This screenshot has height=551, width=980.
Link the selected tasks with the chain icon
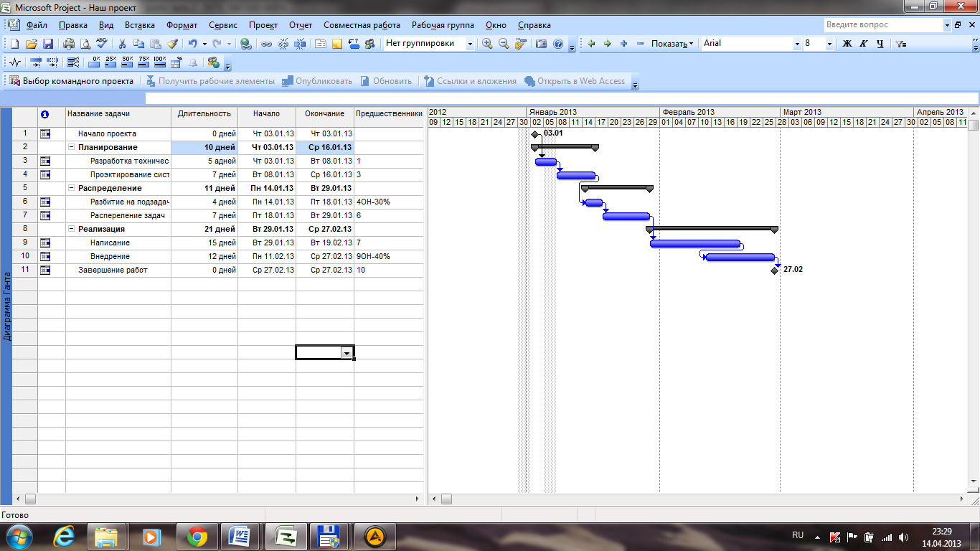(266, 44)
